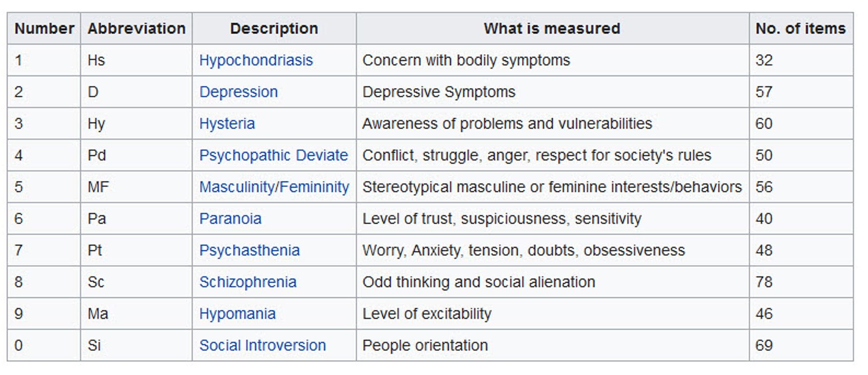Click the Depression link
Viewport: 868px width, 375px height.
click(x=238, y=92)
